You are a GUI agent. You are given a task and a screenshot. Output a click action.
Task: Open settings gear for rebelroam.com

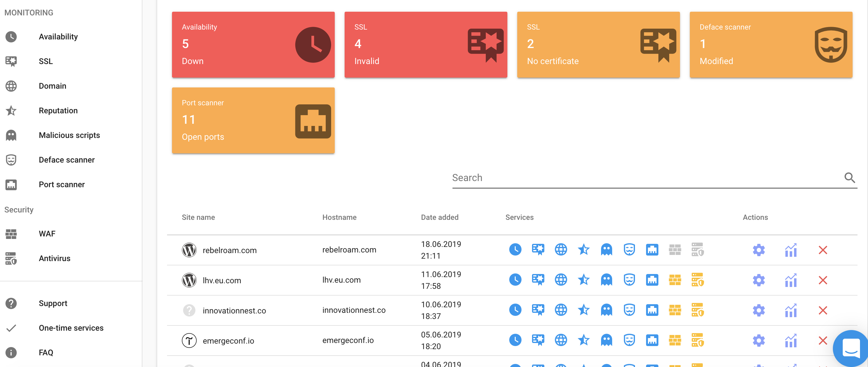click(759, 250)
